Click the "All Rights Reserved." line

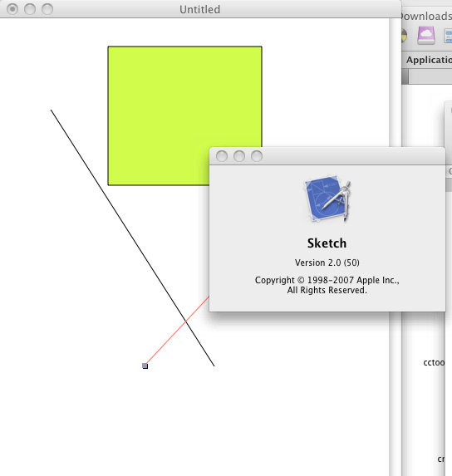(x=327, y=290)
